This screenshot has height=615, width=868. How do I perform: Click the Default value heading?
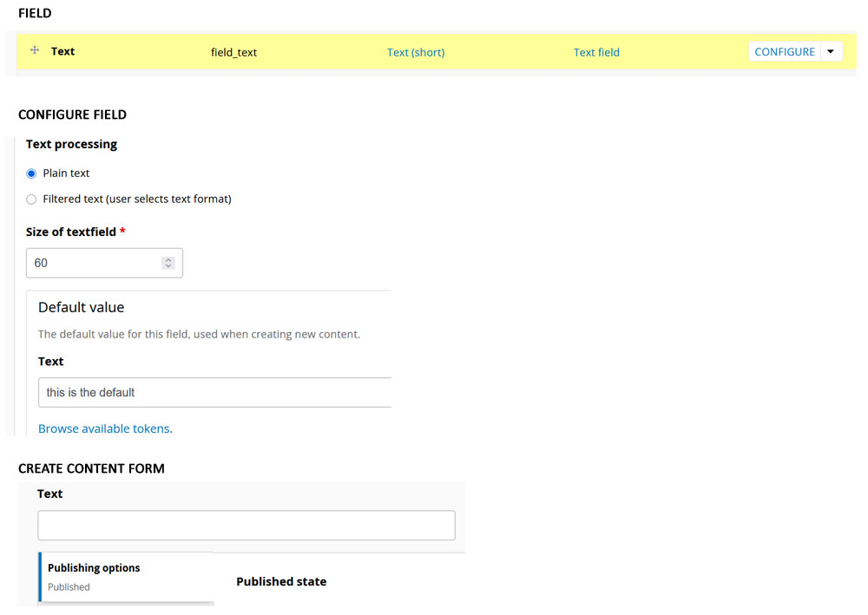click(81, 307)
